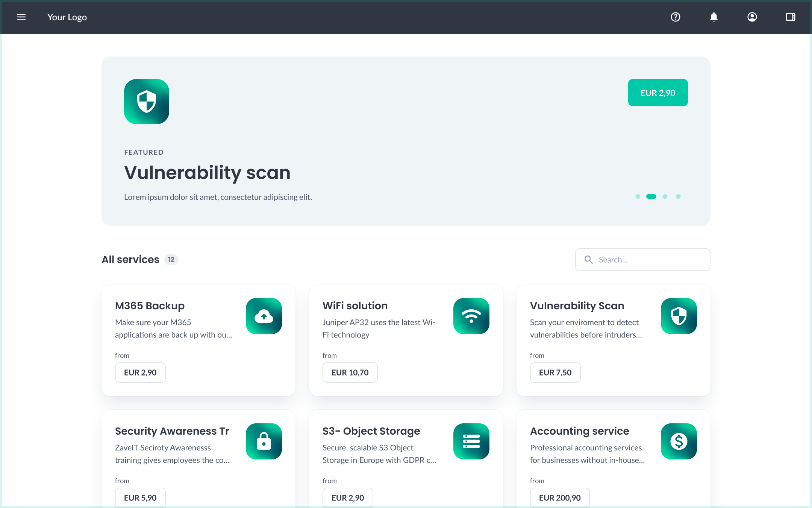Click the Your Logo brand link

tap(67, 17)
